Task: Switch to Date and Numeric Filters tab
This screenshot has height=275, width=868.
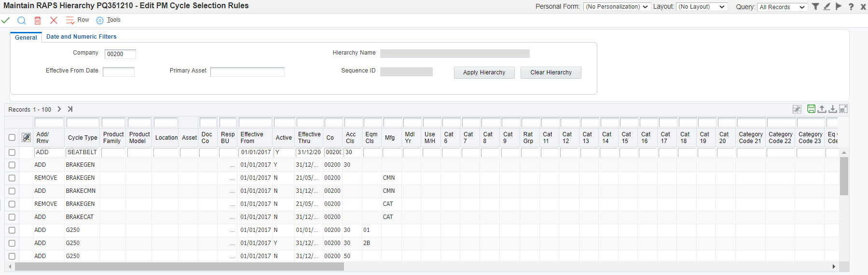Action: [x=81, y=37]
